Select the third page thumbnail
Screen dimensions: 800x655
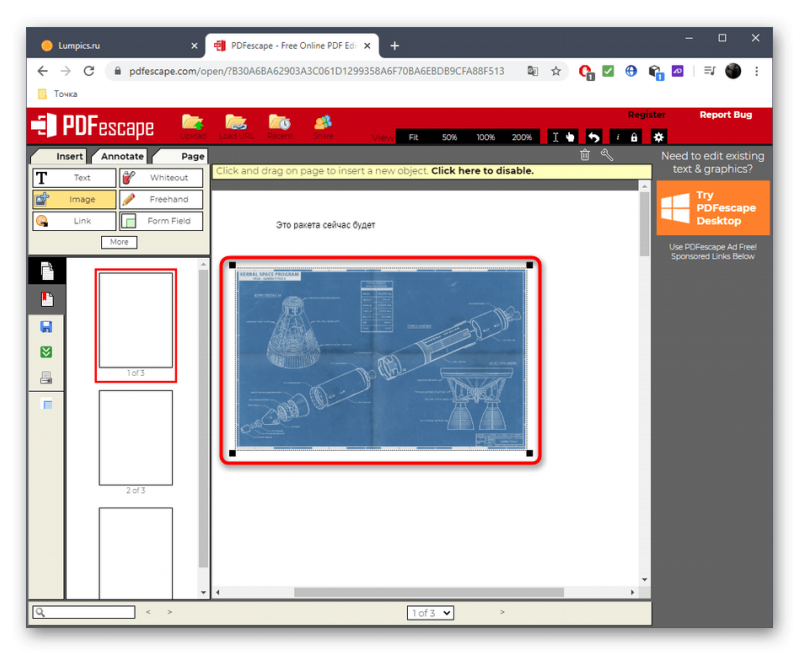[x=136, y=552]
